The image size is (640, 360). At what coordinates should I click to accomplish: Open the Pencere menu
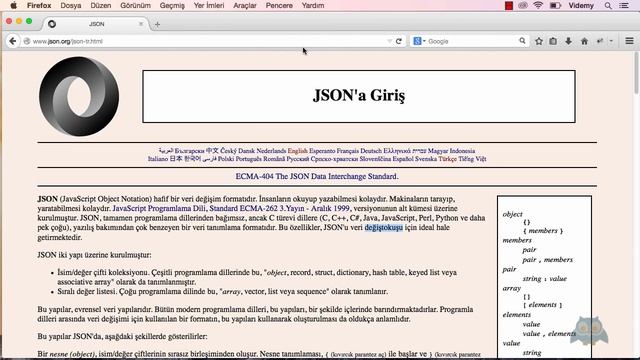point(279,5)
